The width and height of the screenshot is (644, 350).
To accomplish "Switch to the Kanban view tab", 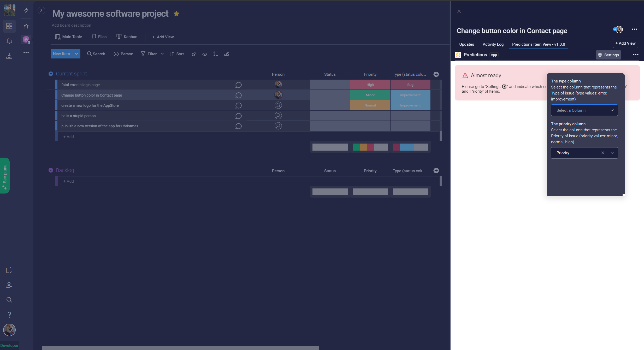I will click(x=127, y=37).
